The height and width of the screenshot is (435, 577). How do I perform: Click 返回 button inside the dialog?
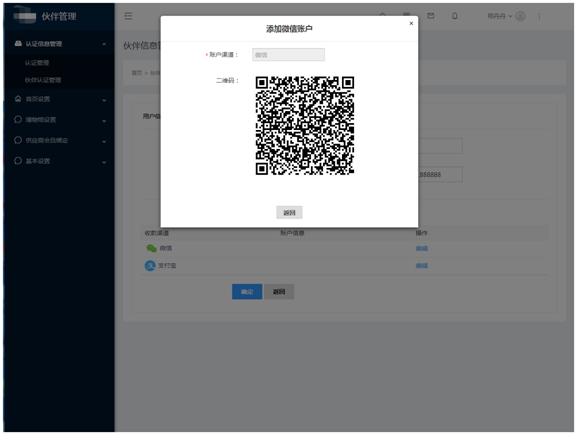coord(289,212)
